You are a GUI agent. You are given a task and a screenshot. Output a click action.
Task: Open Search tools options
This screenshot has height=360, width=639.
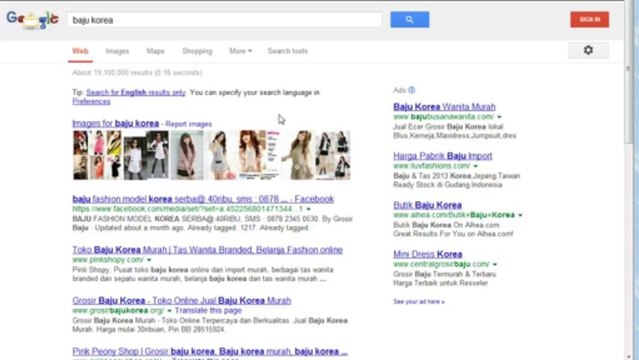point(287,51)
